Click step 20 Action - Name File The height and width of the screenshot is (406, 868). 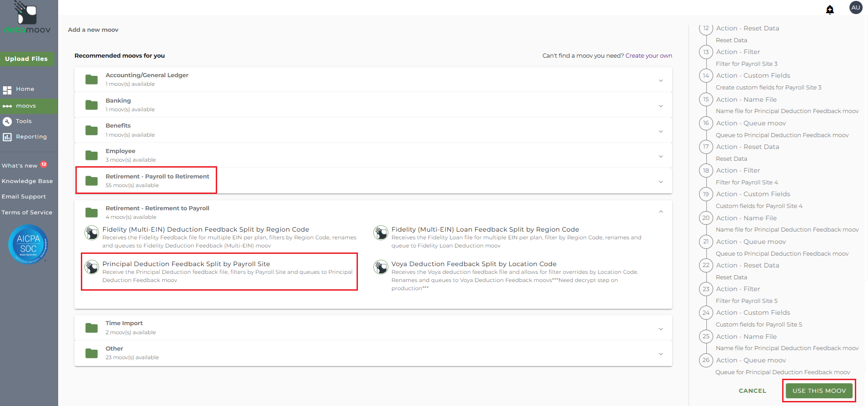click(746, 218)
